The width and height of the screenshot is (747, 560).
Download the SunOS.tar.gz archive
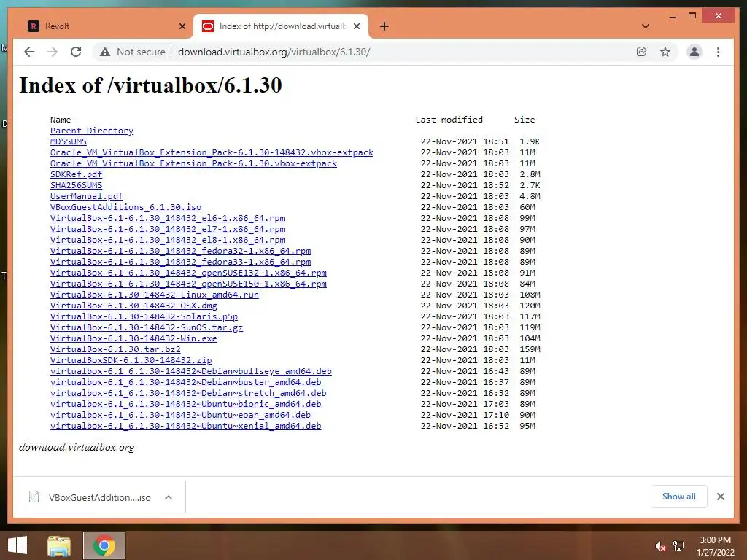(x=147, y=327)
